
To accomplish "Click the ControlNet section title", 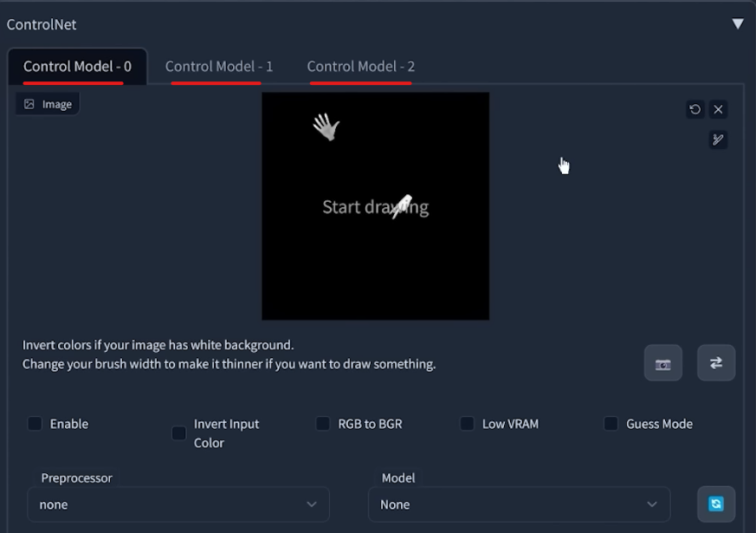I will tap(42, 24).
